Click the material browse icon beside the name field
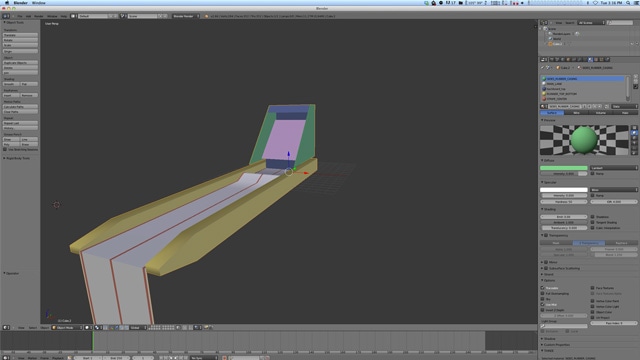The width and height of the screenshot is (640, 360). [544, 107]
